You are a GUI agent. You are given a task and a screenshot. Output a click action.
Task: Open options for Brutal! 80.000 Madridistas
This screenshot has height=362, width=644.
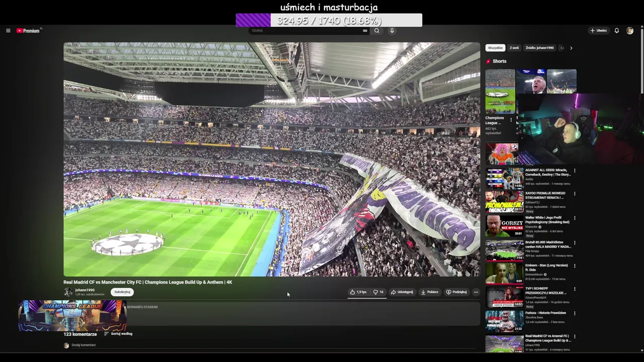[575, 242]
